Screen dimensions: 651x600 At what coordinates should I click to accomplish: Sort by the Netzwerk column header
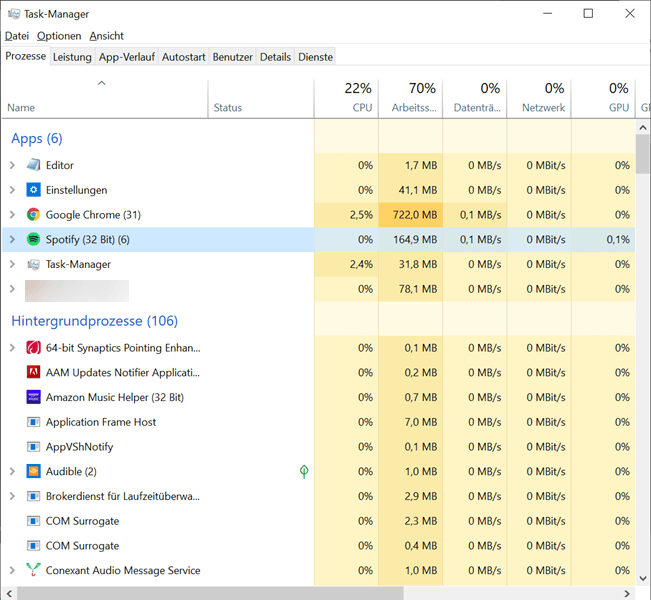click(539, 100)
